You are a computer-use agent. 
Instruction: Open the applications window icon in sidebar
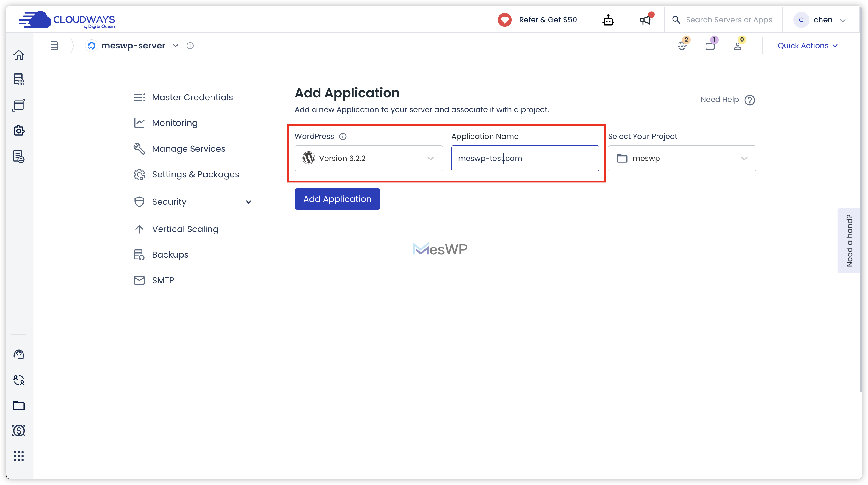coord(19,105)
